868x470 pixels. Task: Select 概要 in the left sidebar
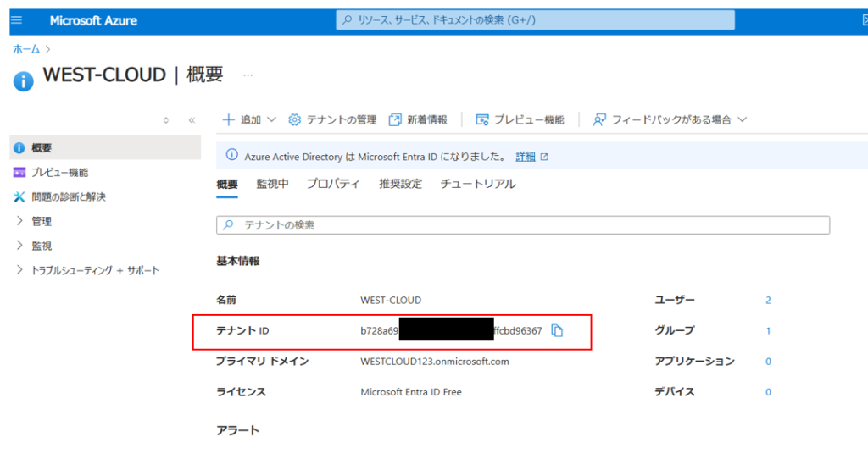tap(105, 147)
